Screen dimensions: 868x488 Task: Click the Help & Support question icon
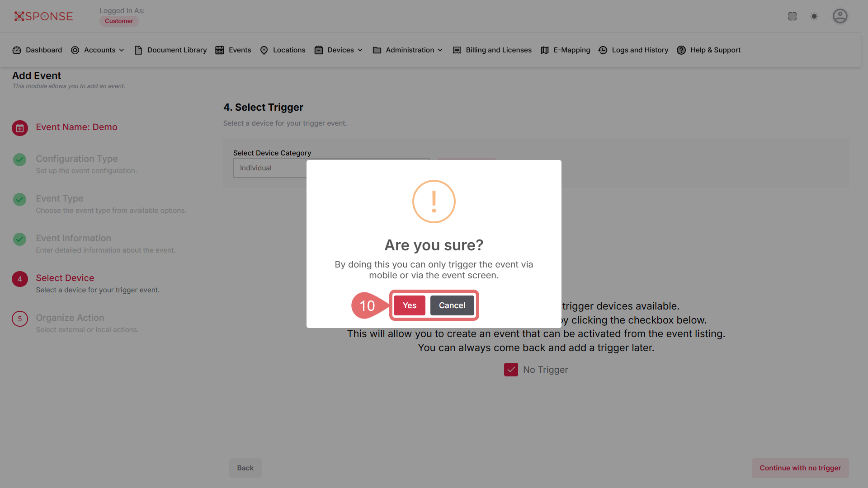point(681,50)
